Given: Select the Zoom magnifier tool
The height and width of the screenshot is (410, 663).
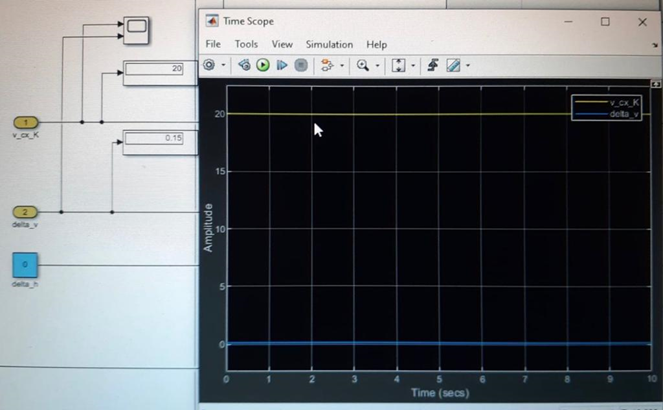Looking at the screenshot, I should click(x=362, y=65).
